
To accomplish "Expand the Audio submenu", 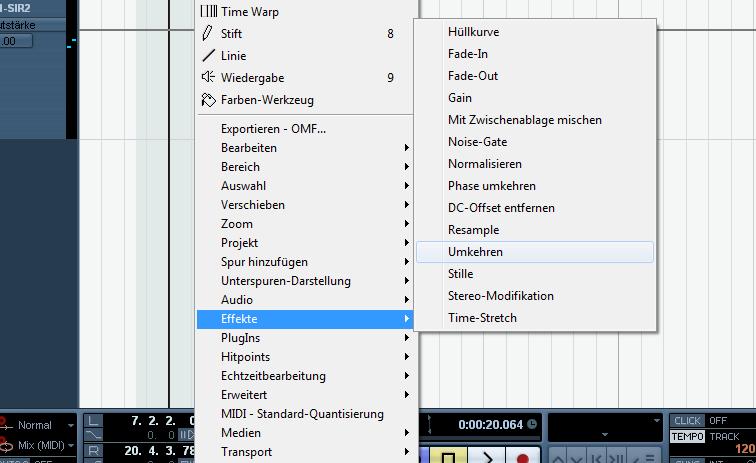I will click(307, 300).
